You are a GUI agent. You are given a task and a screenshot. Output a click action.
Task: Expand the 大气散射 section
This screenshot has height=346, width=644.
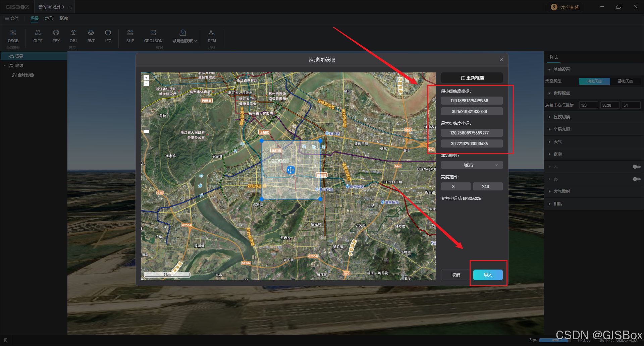tap(549, 191)
